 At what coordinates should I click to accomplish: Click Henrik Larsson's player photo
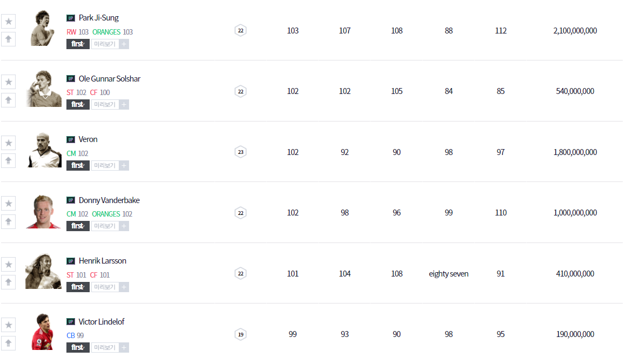(x=43, y=272)
